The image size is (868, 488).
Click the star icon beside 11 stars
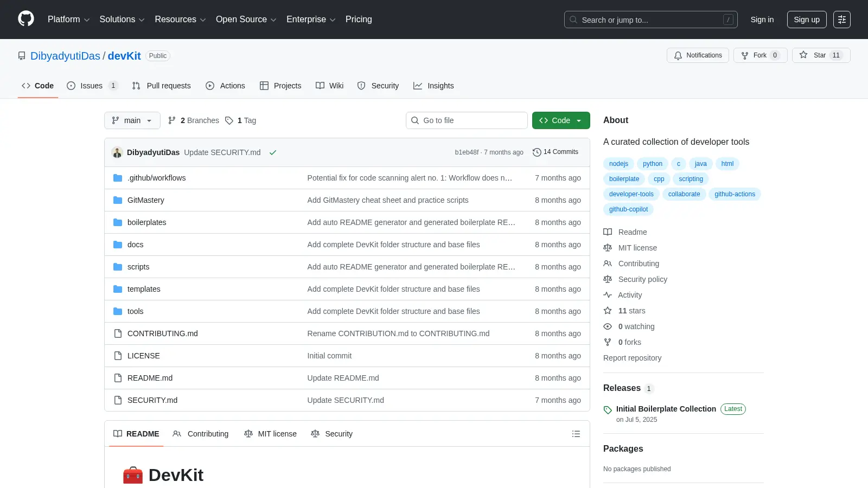tap(608, 311)
